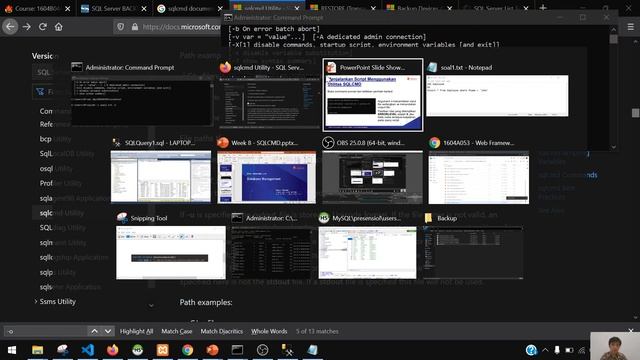The image size is (640, 360).
Task: Open the sqlcmd Utility sidebar link
Action: [x=62, y=213]
